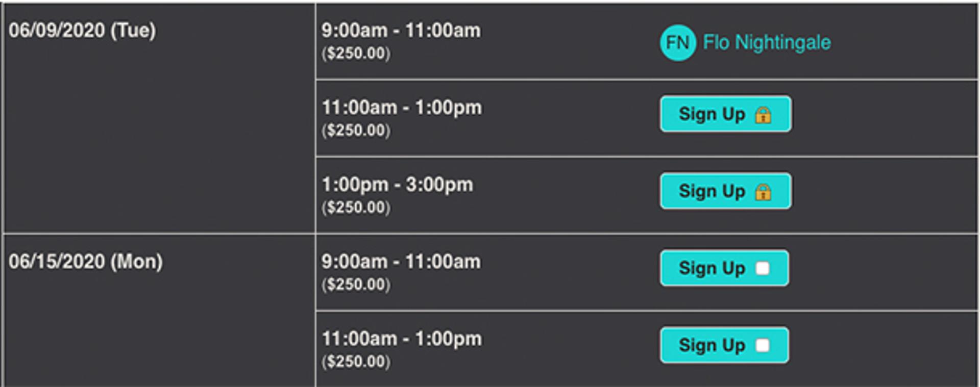
Task: Click lock icon on 1:00pm - 3:00pm slot
Action: click(763, 192)
